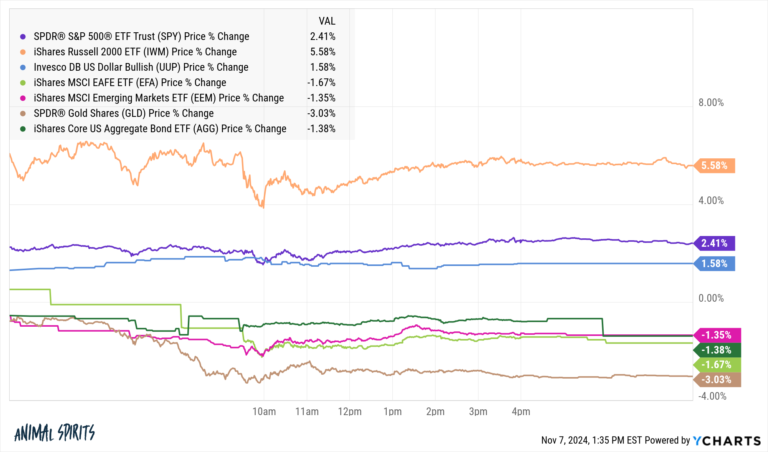The height and width of the screenshot is (452, 768).
Task: Click the light green EFA legend dot
Action: pyautogui.click(x=23, y=83)
